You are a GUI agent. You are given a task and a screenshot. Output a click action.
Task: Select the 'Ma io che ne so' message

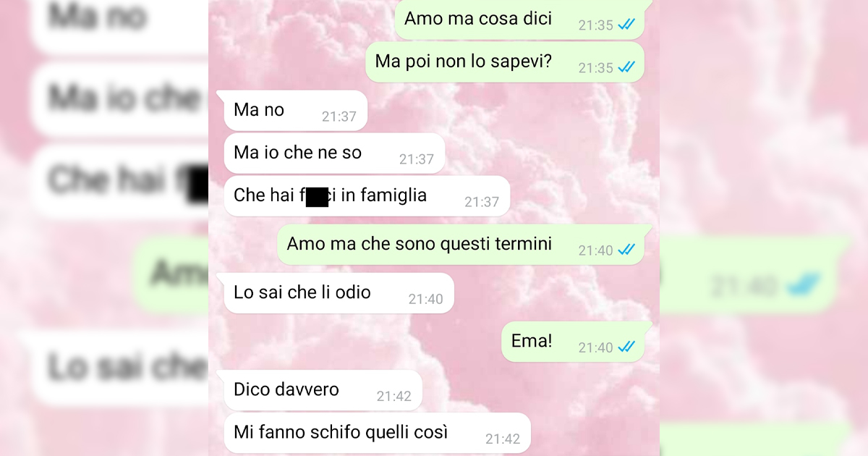[334, 153]
